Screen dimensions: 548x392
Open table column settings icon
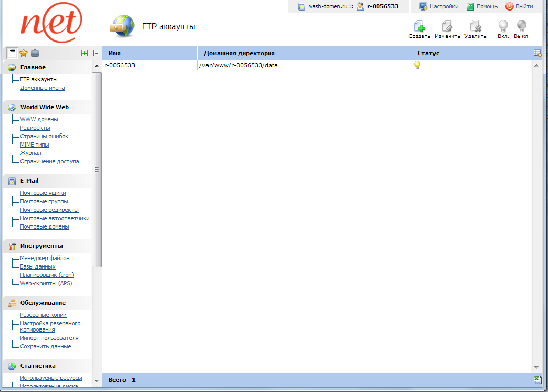tap(537, 53)
